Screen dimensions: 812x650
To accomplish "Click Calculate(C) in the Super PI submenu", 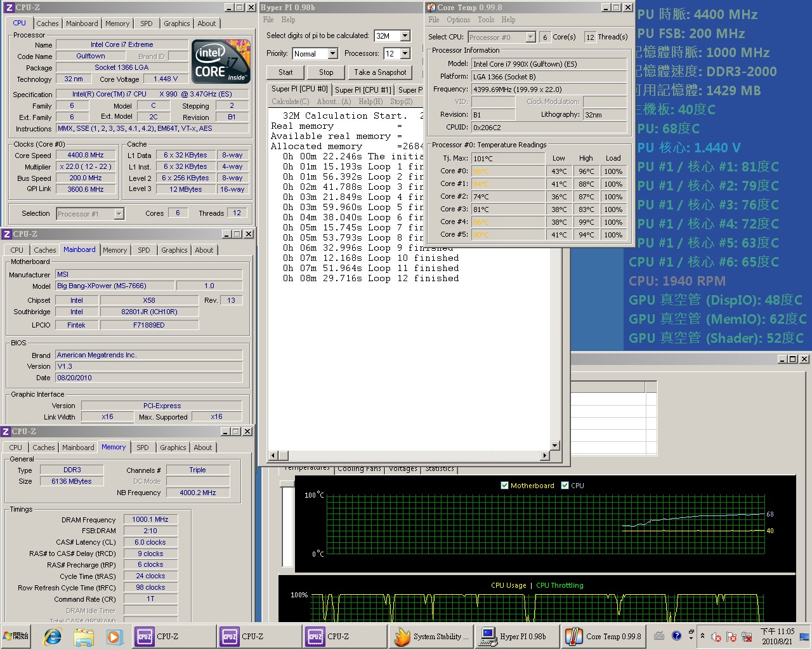I will (x=291, y=102).
